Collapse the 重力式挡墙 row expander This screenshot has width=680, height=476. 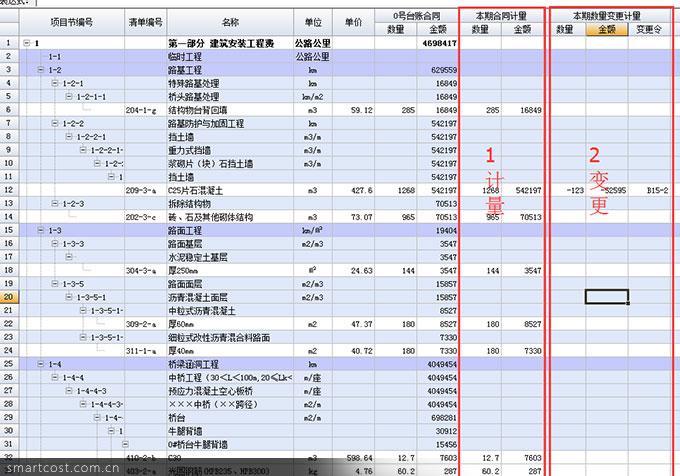[x=83, y=150]
